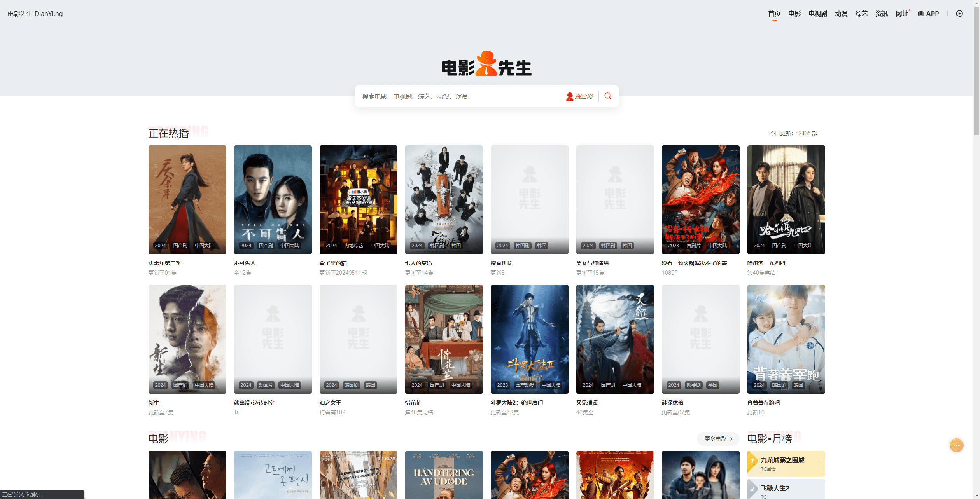Click the 电影先生 center logo
Viewport: 980px width, 499px height.
point(486,64)
